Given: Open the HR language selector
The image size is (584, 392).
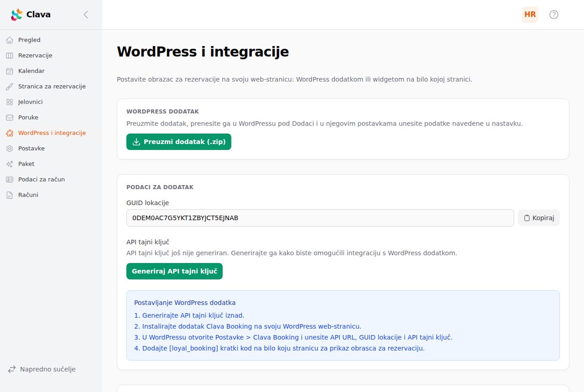Looking at the screenshot, I should point(530,15).
